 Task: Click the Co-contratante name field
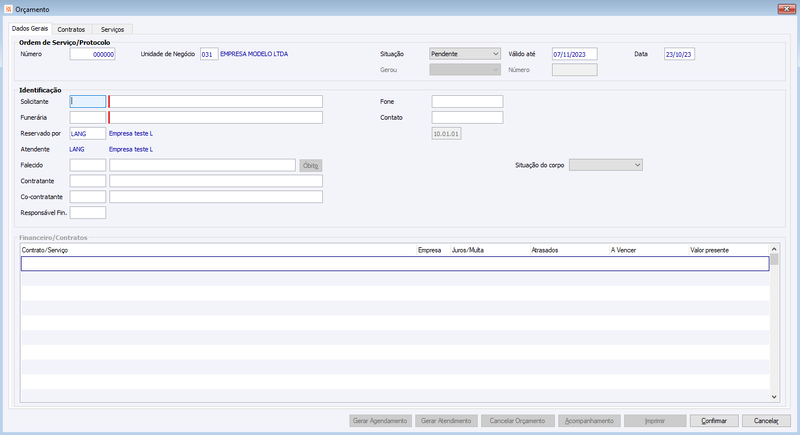coord(216,197)
